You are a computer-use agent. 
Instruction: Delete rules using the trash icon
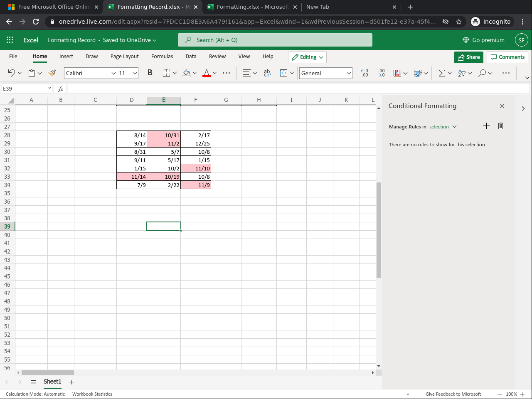[x=500, y=126]
